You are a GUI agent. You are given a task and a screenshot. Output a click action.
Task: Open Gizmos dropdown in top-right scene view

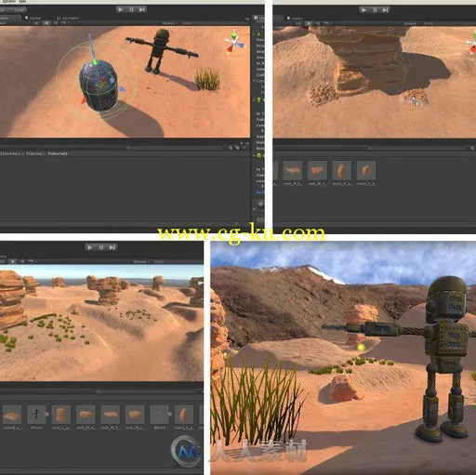click(412, 23)
